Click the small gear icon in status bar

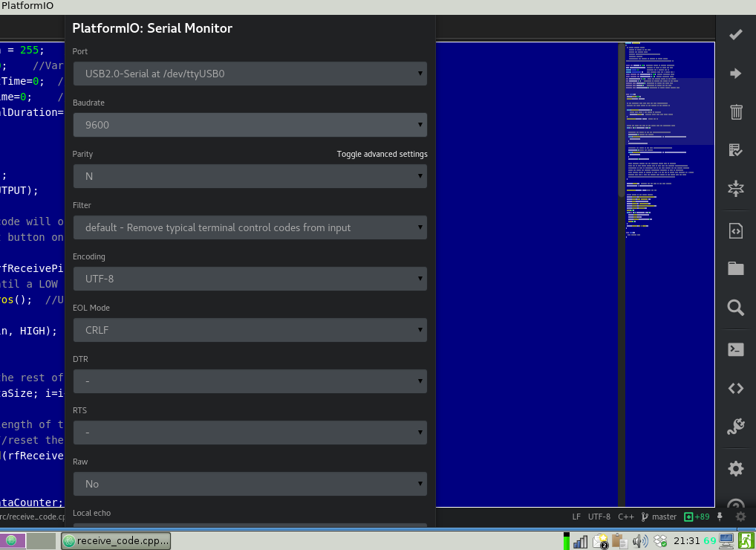point(740,517)
